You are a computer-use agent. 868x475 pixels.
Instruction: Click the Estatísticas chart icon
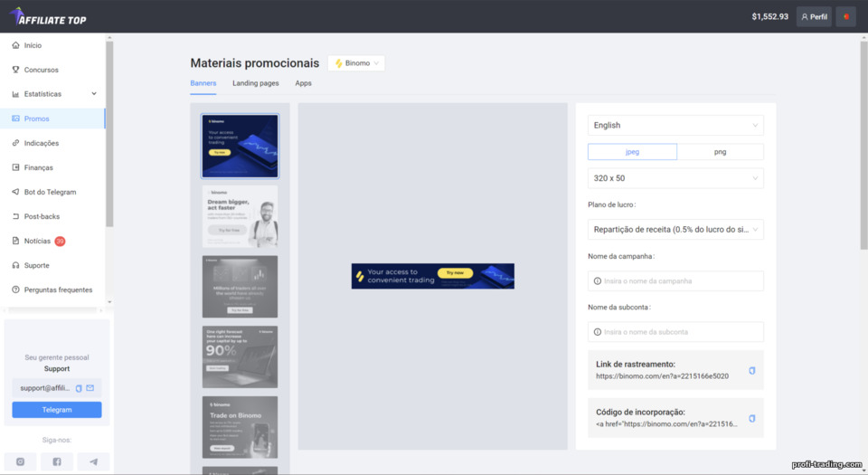coord(15,94)
